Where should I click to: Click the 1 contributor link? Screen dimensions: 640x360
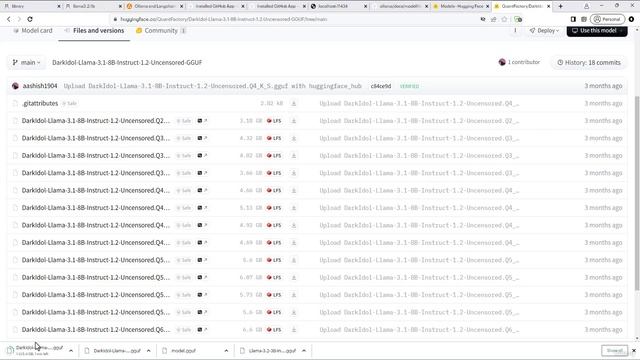(523, 62)
